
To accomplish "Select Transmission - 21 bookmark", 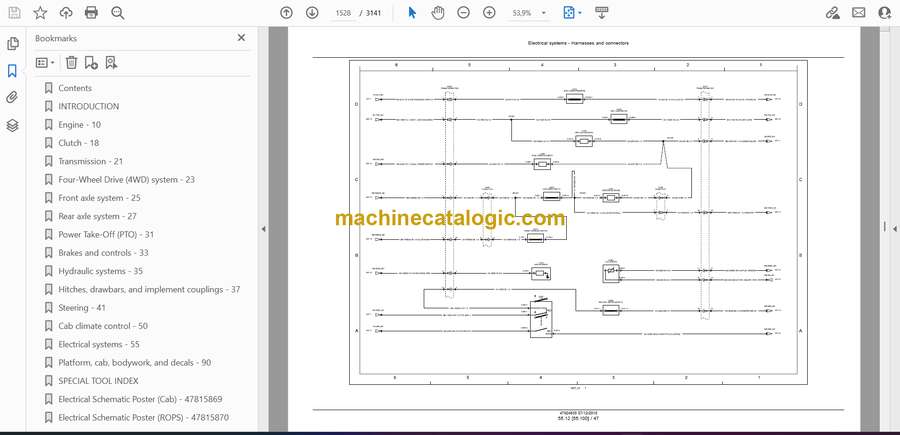I will pos(91,161).
